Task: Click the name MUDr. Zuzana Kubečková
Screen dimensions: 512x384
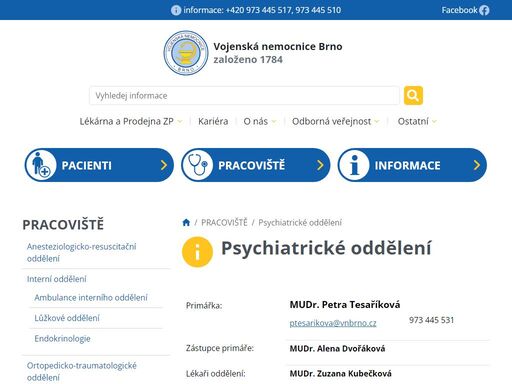Action: click(340, 374)
